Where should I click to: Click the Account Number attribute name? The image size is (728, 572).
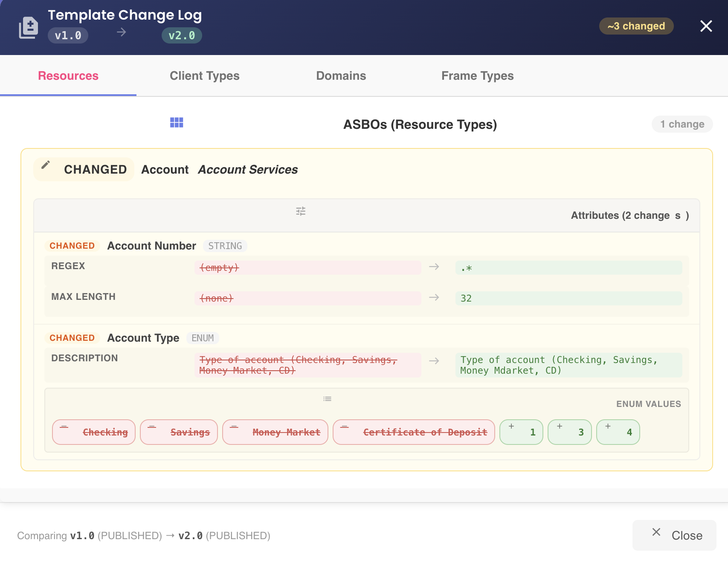(x=152, y=246)
